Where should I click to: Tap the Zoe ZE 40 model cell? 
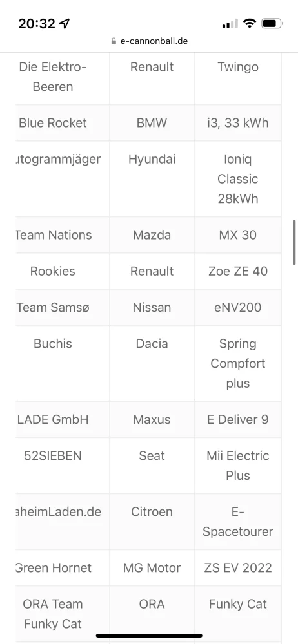[x=238, y=271]
